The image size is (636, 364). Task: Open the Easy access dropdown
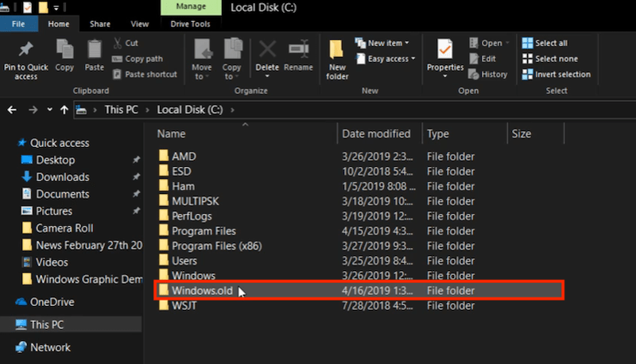(386, 59)
